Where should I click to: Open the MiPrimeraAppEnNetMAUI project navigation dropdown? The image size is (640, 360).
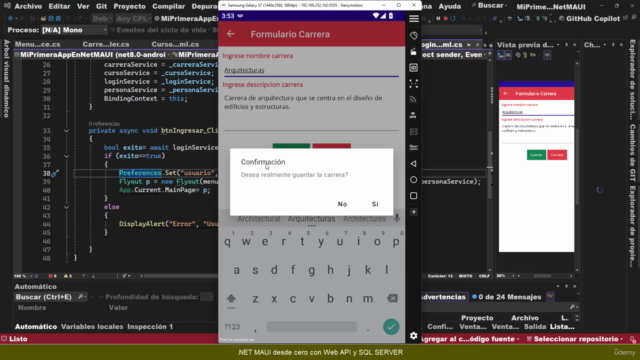[93, 55]
